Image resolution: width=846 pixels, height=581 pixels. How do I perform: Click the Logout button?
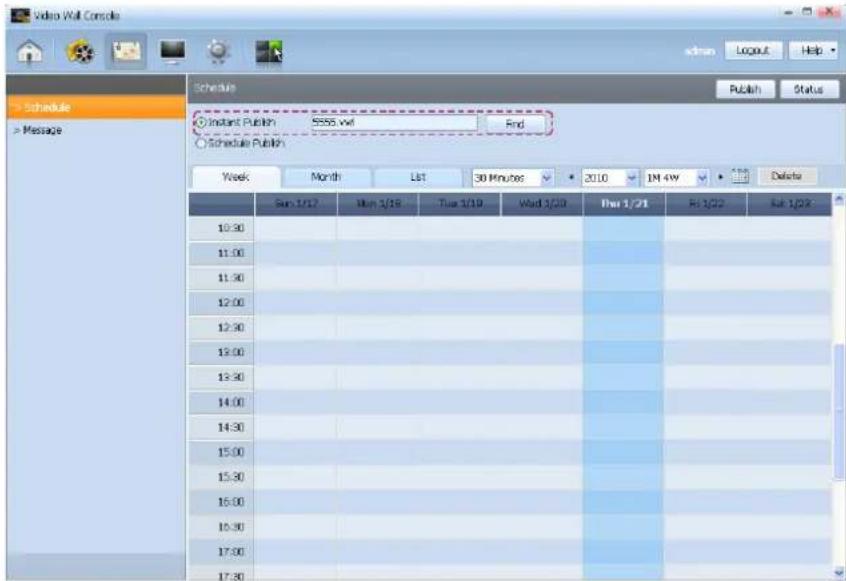753,51
